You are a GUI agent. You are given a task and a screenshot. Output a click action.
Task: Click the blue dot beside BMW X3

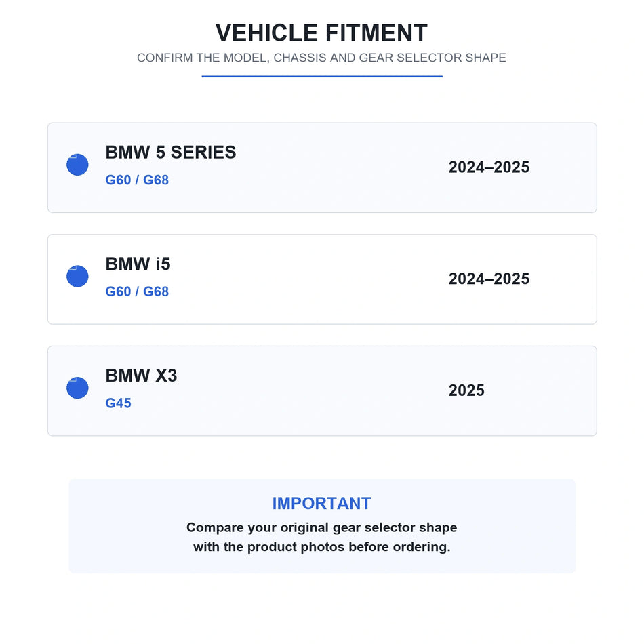tap(77, 388)
